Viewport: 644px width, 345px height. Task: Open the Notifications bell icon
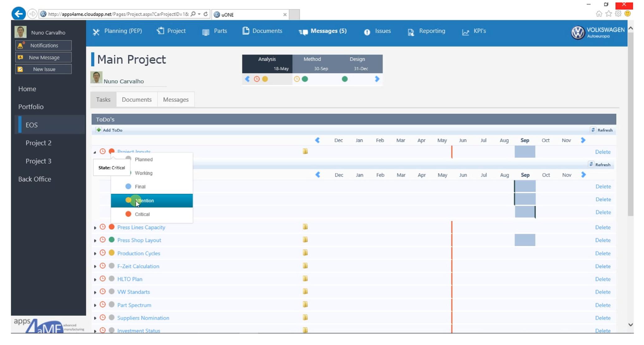tap(20, 45)
